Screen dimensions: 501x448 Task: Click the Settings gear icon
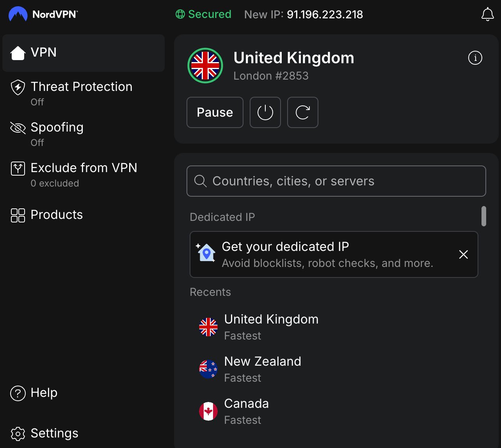tap(18, 434)
